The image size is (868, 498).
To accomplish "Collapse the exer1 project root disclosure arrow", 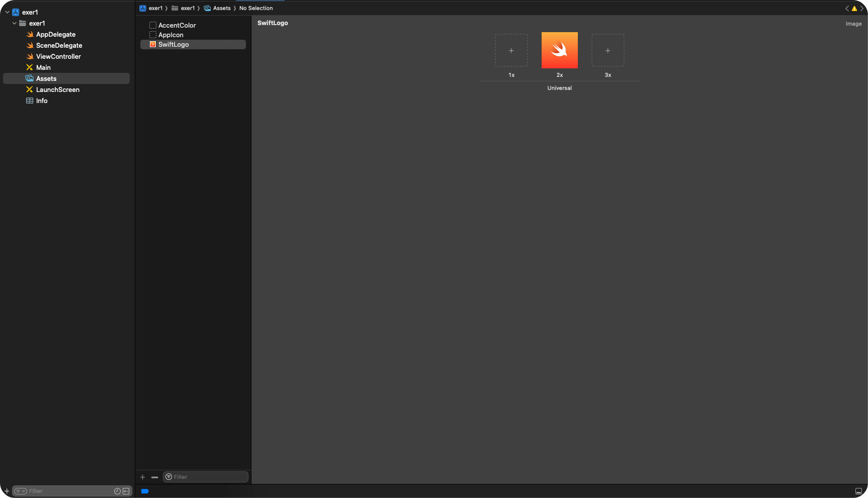I will (x=7, y=12).
